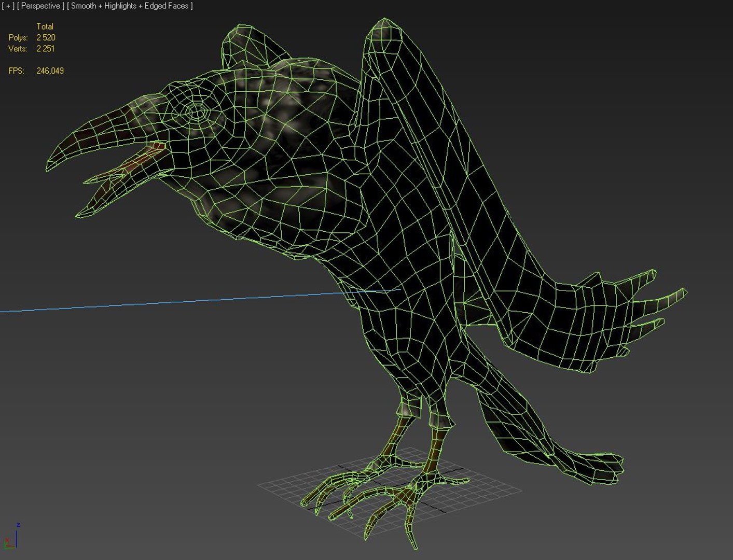Open the [+] viewport general menu

pos(8,6)
